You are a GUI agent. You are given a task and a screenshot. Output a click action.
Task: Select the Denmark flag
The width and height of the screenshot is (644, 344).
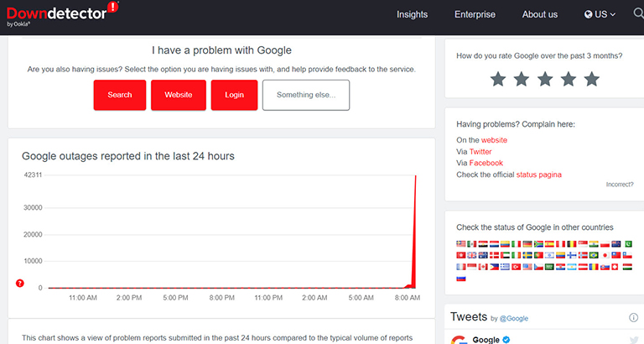tap(494, 255)
